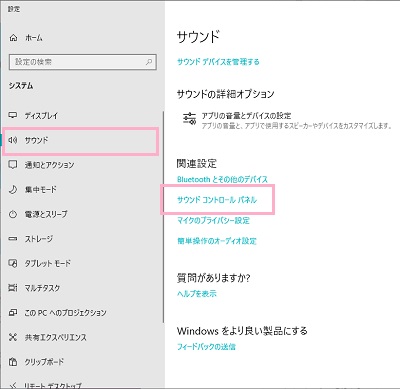Click the Storage drive icon
Screen dimensions: 400x389
pos(13,239)
